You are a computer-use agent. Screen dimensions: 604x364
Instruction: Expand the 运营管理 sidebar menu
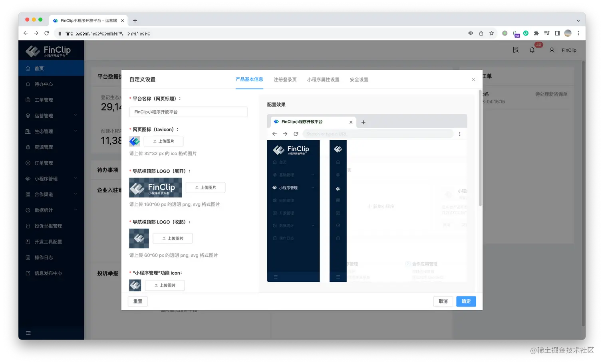[51, 116]
